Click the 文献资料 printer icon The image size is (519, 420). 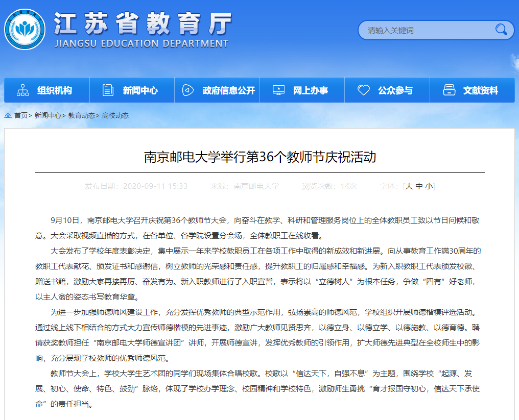(x=449, y=90)
